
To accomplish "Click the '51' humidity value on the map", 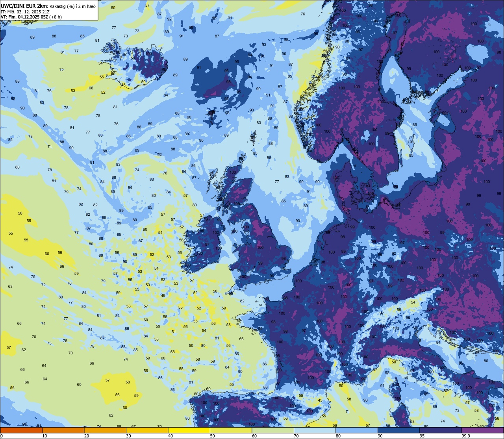I will point(174,332).
